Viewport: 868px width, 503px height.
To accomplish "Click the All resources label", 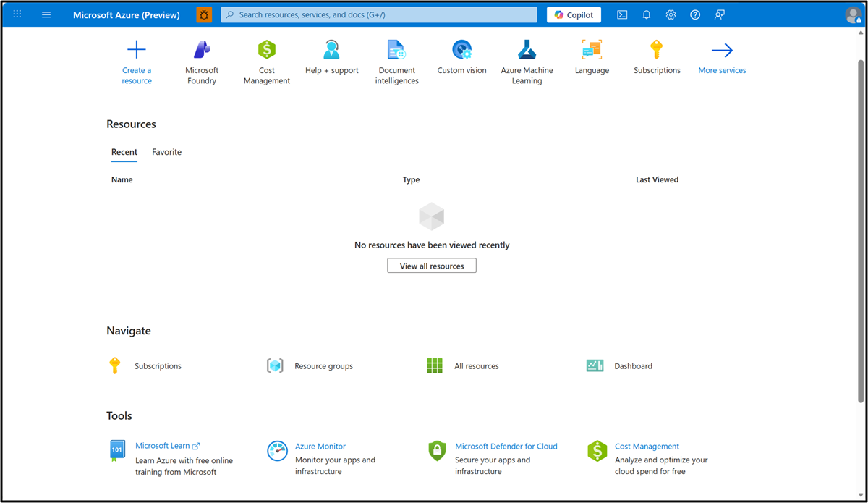I will click(477, 366).
